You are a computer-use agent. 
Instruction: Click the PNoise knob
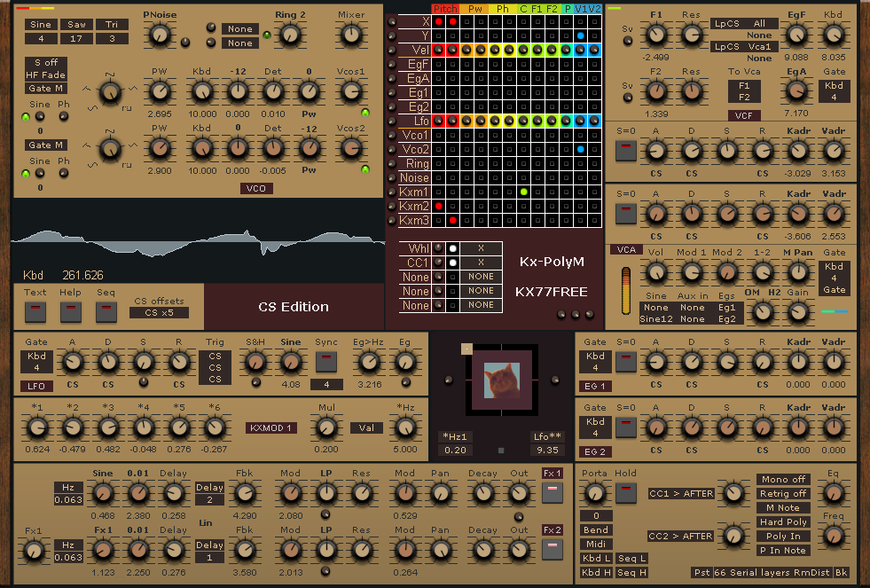click(160, 35)
